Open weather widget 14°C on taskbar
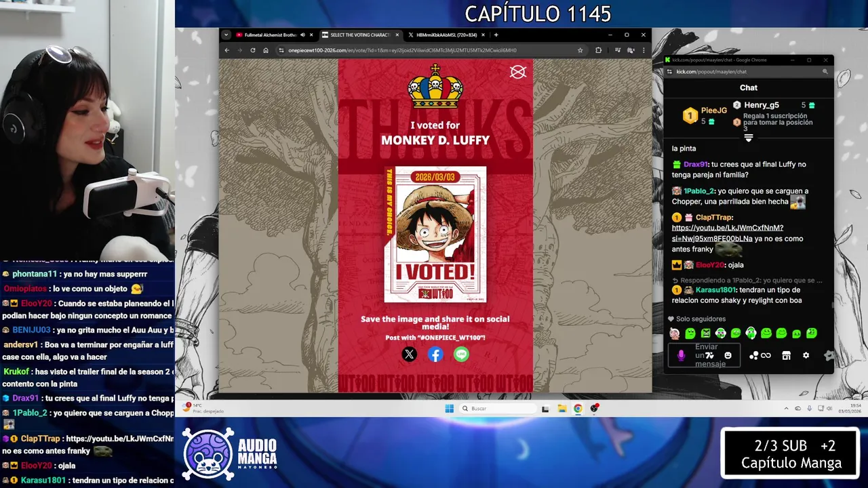The width and height of the screenshot is (868, 488). pyautogui.click(x=203, y=408)
